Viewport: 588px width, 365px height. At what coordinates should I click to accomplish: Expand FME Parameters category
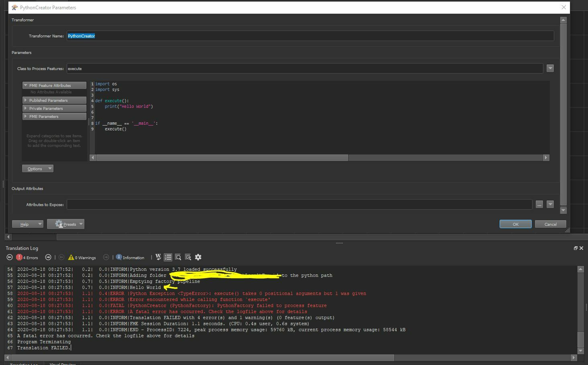pyautogui.click(x=54, y=116)
